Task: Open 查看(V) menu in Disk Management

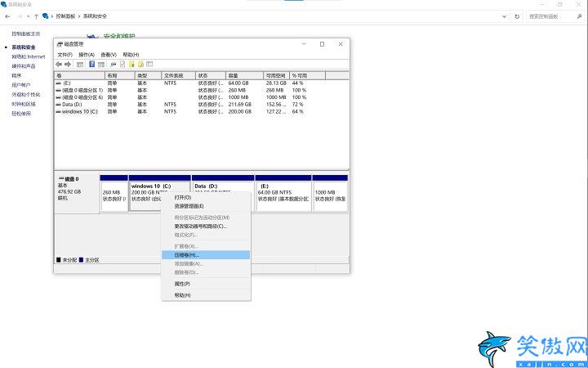Action: click(x=109, y=55)
